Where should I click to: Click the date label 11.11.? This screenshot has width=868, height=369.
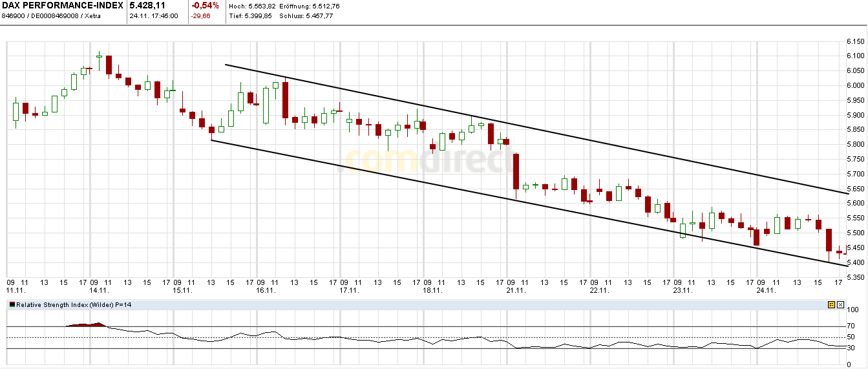pos(15,290)
